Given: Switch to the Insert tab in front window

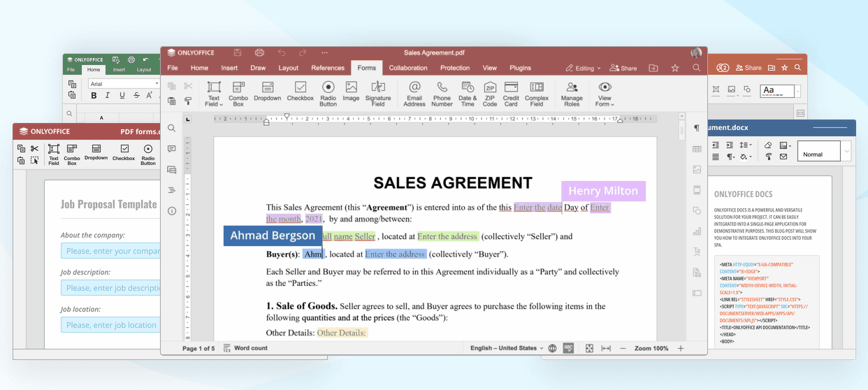Looking at the screenshot, I should pyautogui.click(x=229, y=68).
